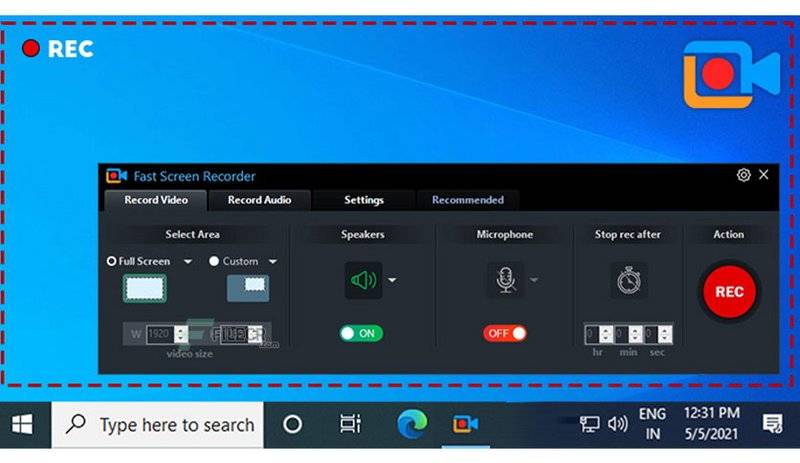This screenshot has height=463, width=800.
Task: Click the network icon in system tray
Action: 589,424
